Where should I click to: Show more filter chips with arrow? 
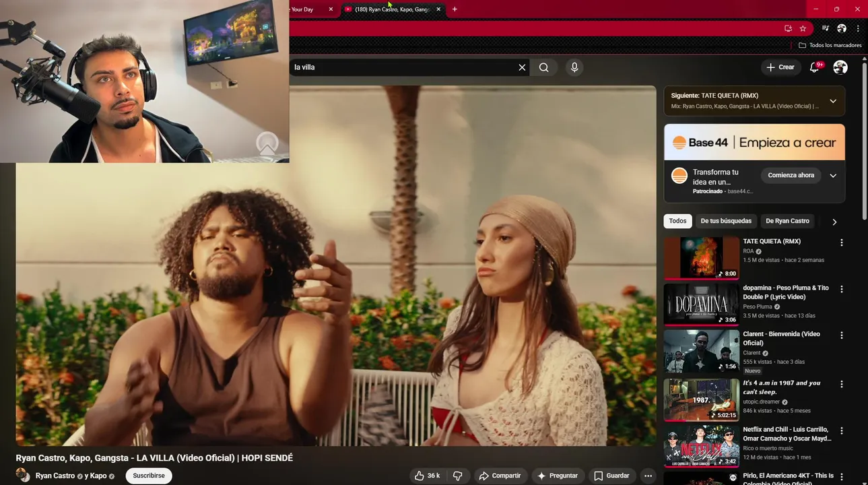[834, 222]
